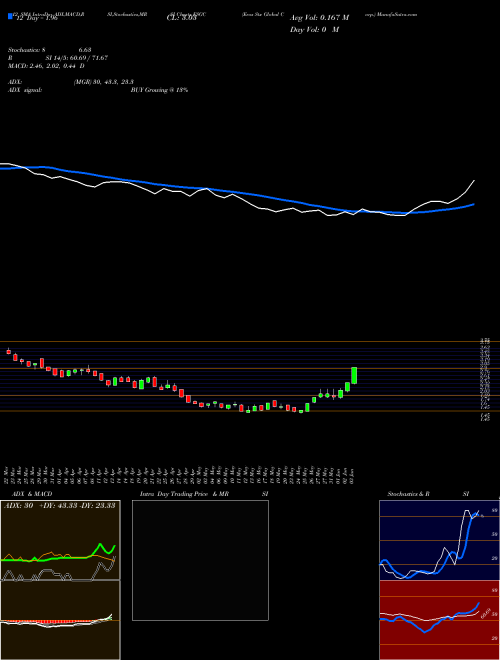Click the ADX signal: label
Screen dimensions: 500x660
pyautogui.click(x=25, y=90)
